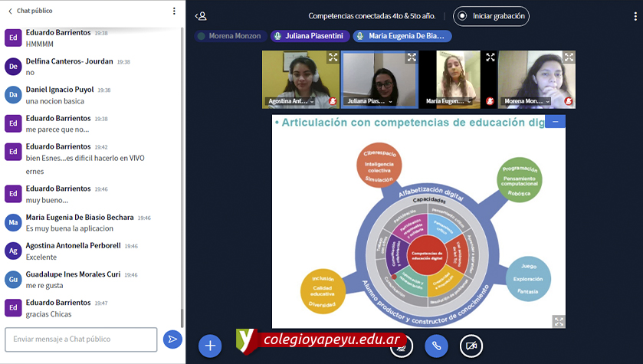Toggle the webcam sharing button
This screenshot has height=364, width=643.
click(472, 346)
